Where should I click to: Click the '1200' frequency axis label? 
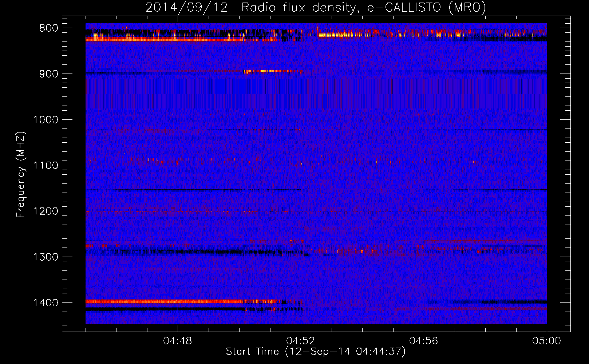click(46, 211)
